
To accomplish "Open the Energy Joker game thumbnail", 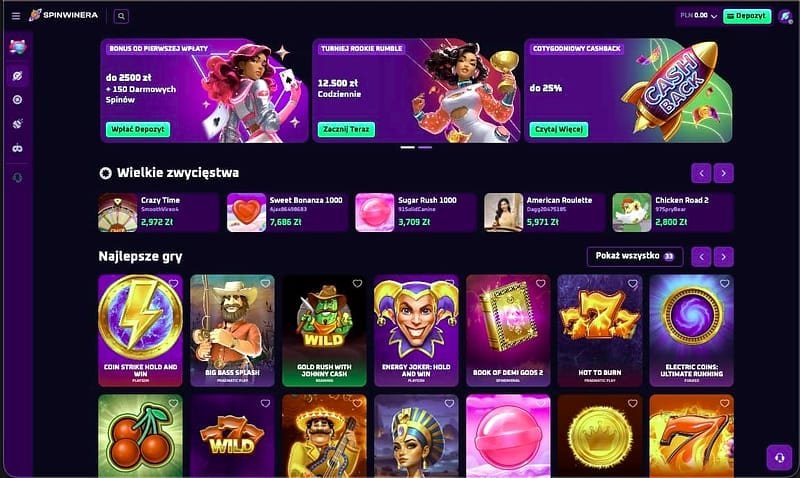I will (416, 330).
